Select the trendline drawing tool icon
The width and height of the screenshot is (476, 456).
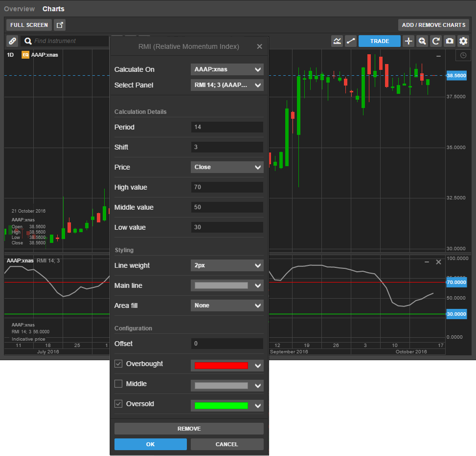[350, 41]
